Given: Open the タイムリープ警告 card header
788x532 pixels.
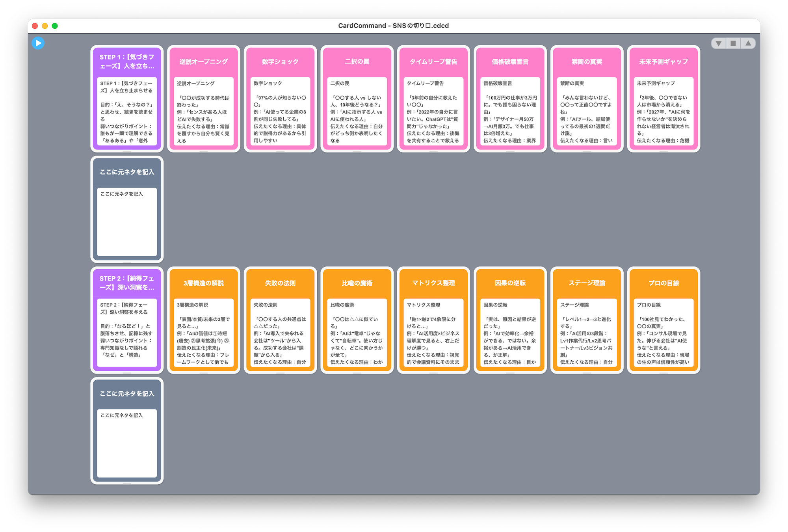Looking at the screenshot, I should pos(433,62).
